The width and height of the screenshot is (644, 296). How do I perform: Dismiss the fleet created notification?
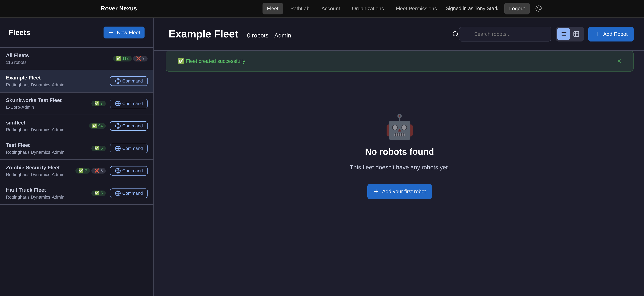[619, 61]
